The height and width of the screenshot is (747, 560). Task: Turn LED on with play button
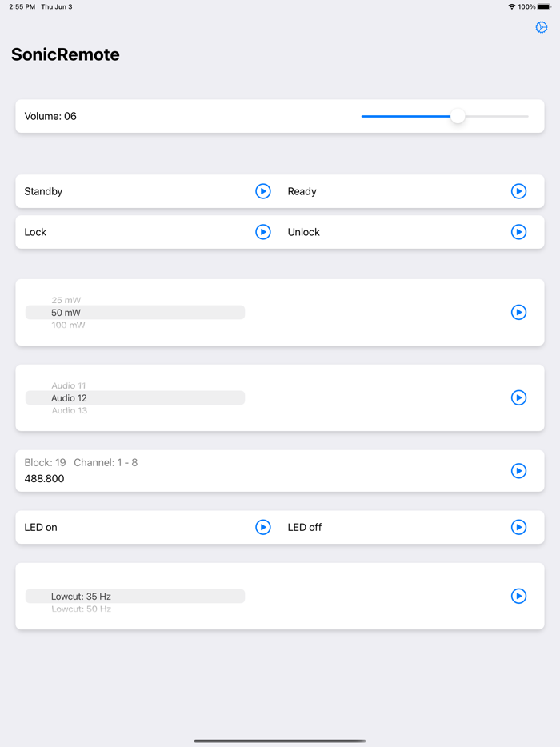263,527
